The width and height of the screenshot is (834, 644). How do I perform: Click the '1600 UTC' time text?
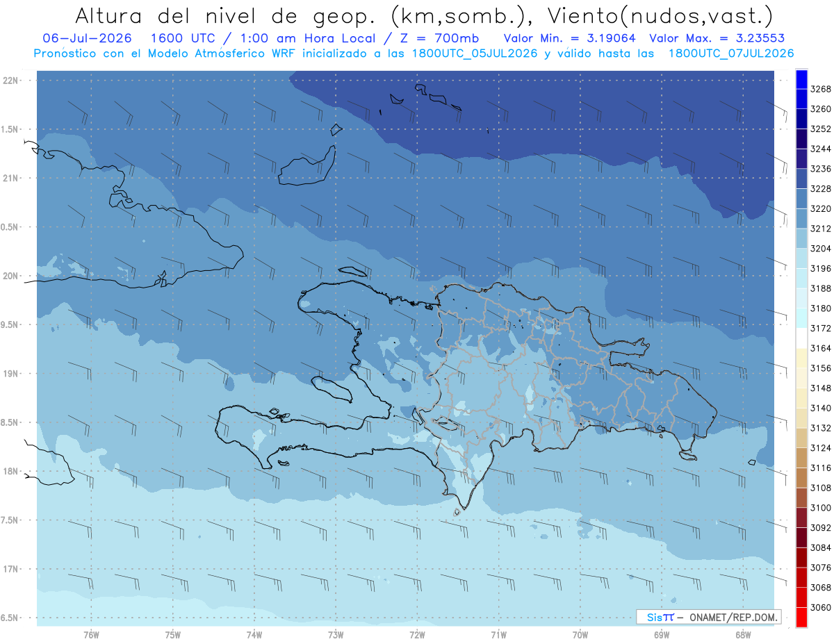pos(184,38)
